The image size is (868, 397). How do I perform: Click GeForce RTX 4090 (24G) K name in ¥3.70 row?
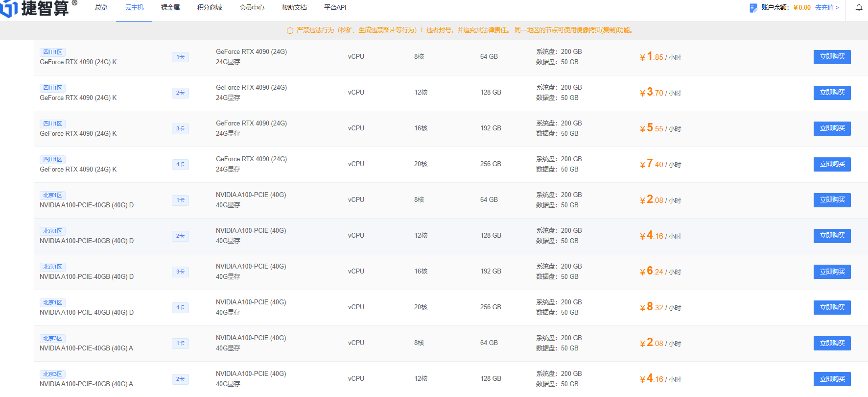pos(78,98)
